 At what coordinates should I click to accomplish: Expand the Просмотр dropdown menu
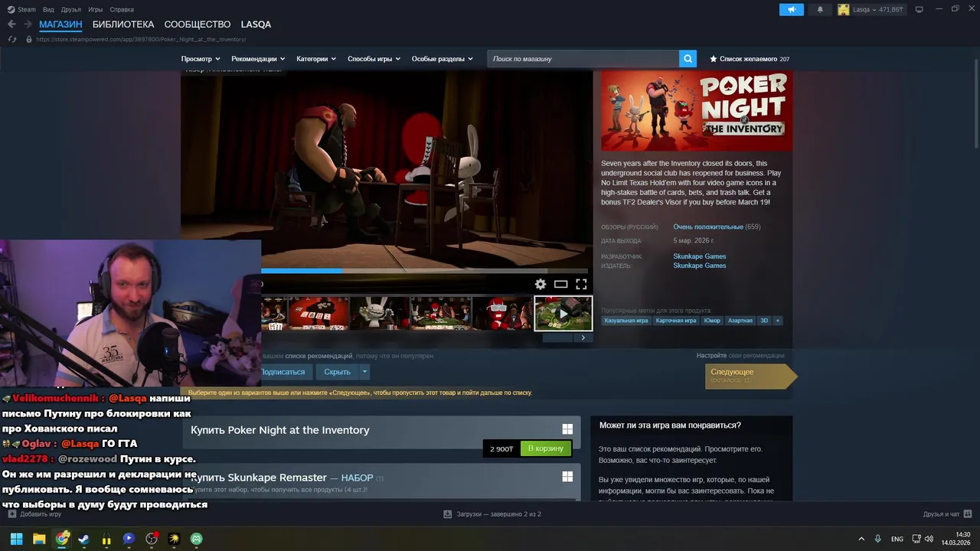tap(201, 59)
